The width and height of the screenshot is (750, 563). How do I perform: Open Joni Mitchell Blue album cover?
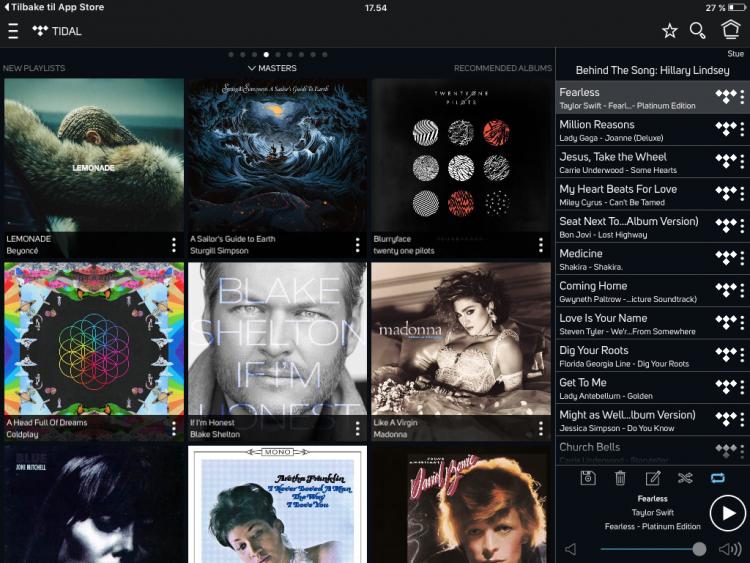pos(94,504)
